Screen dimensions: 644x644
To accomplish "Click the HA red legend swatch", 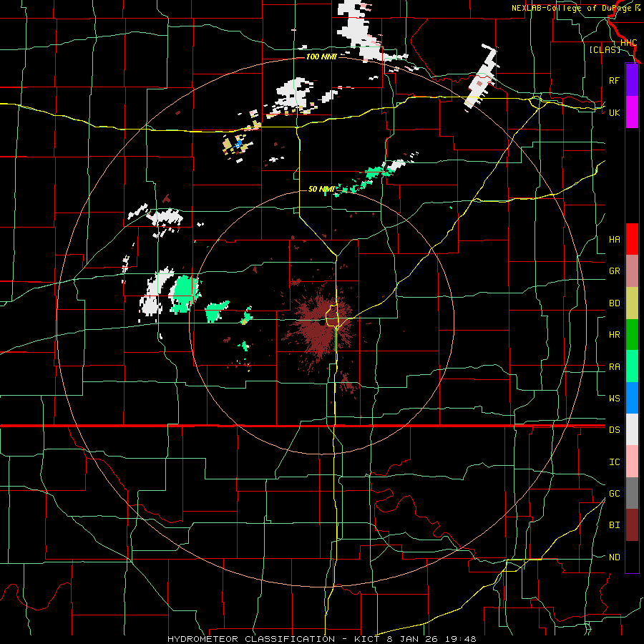I will [x=632, y=239].
